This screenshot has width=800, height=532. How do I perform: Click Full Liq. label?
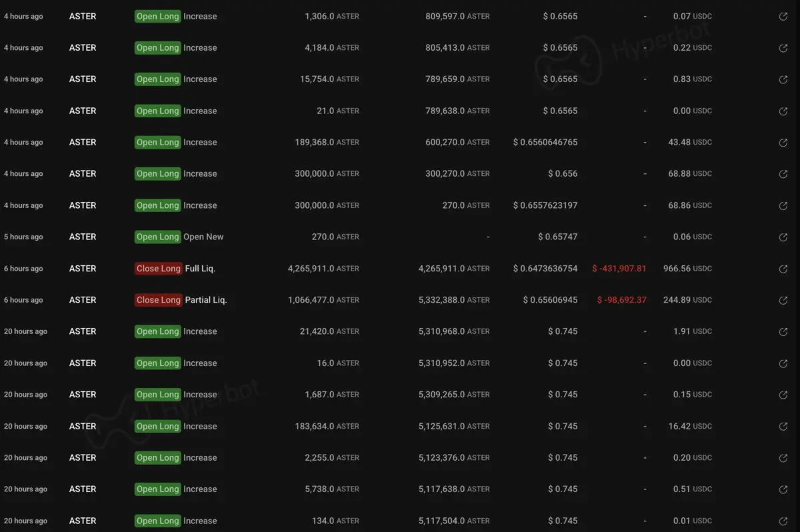(200, 269)
